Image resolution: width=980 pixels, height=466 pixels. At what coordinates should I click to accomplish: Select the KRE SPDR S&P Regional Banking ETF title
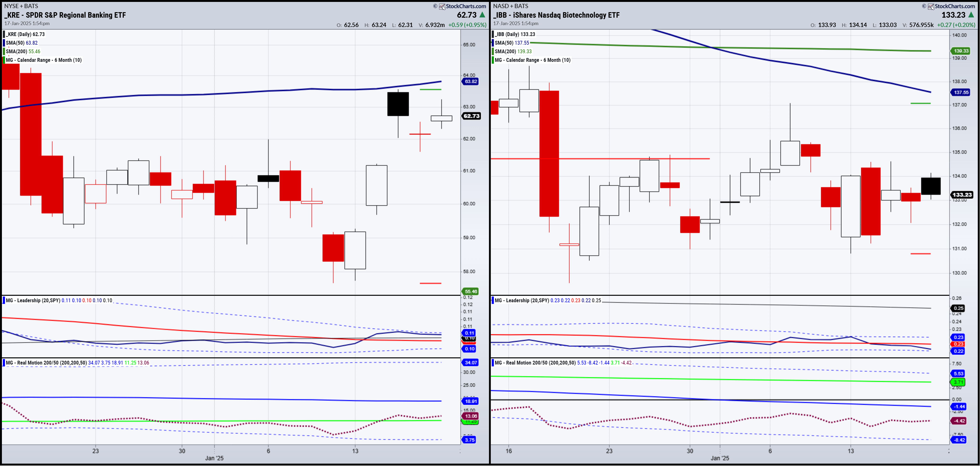click(x=65, y=15)
